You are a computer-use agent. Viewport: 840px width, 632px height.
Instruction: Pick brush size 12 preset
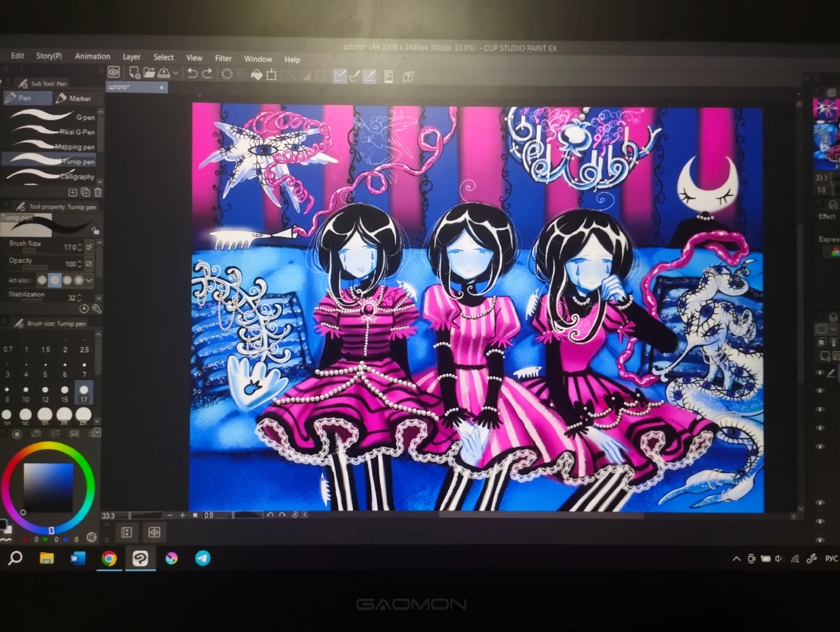coord(45,393)
